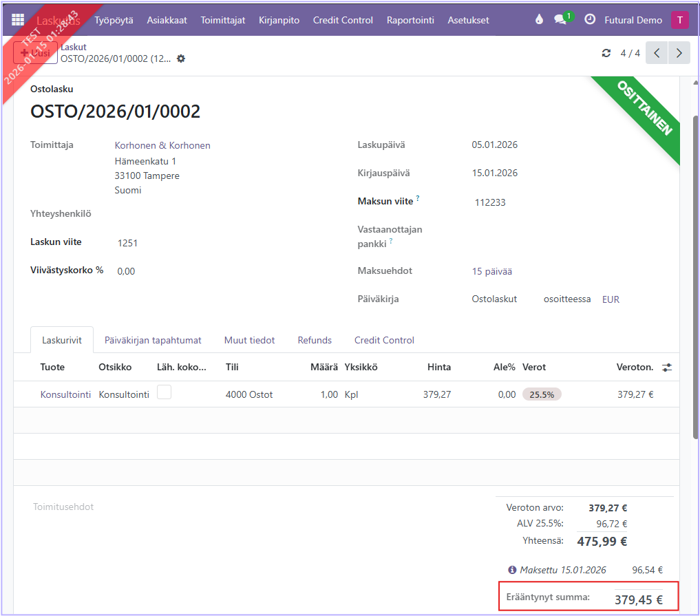Screen dimensions: 700x616
Task: Open the Korhonen & Korhonen supplier link
Action: click(162, 145)
